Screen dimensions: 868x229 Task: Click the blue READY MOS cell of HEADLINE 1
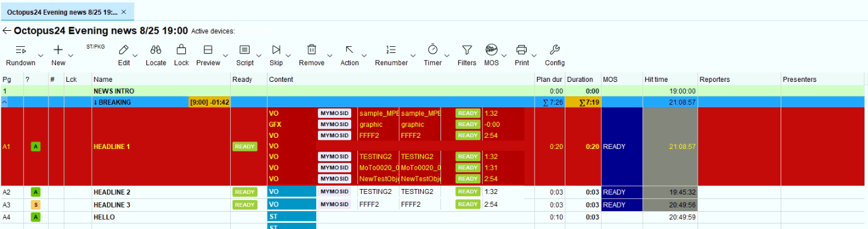622,147
